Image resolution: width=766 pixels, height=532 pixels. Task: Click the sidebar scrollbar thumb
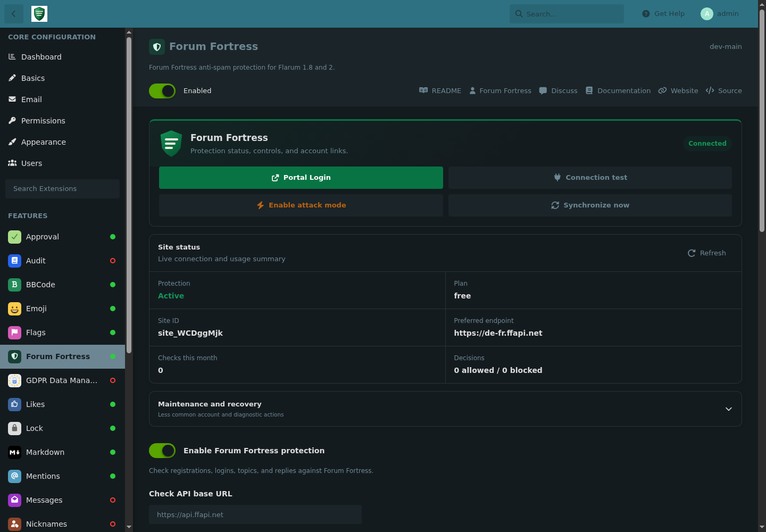tap(129, 195)
